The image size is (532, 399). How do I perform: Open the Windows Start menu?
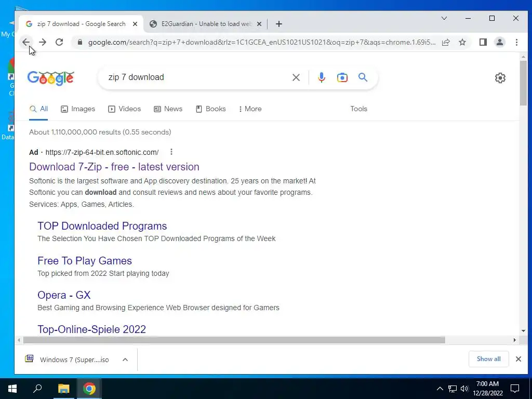point(12,389)
